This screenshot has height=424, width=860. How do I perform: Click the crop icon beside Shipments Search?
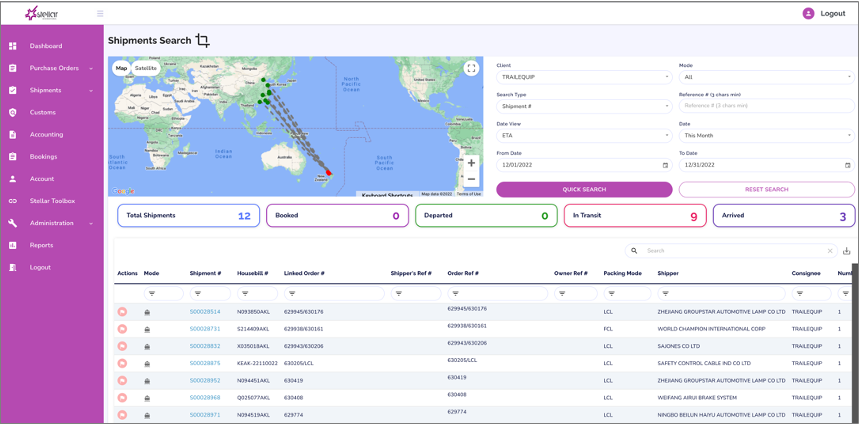tap(203, 40)
